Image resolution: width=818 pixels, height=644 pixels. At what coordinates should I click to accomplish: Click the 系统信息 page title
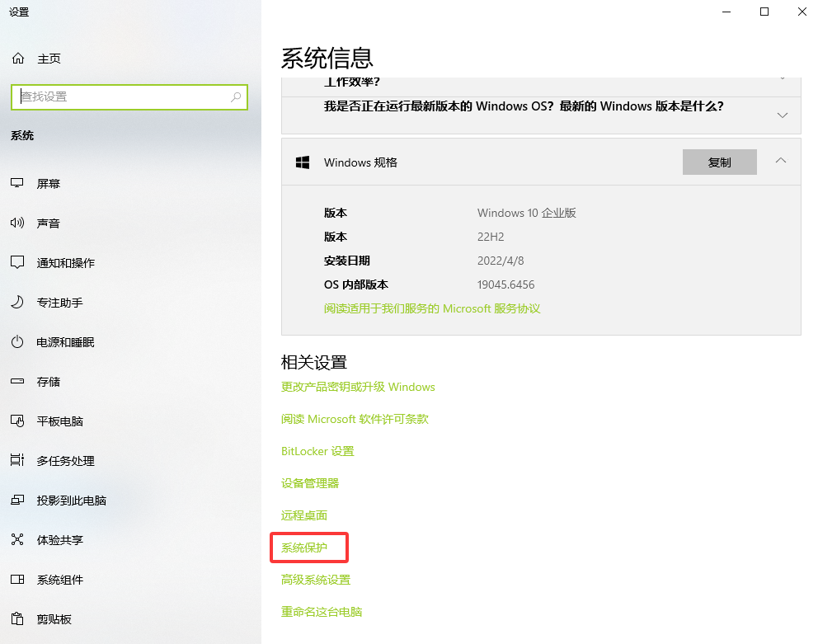pyautogui.click(x=327, y=58)
